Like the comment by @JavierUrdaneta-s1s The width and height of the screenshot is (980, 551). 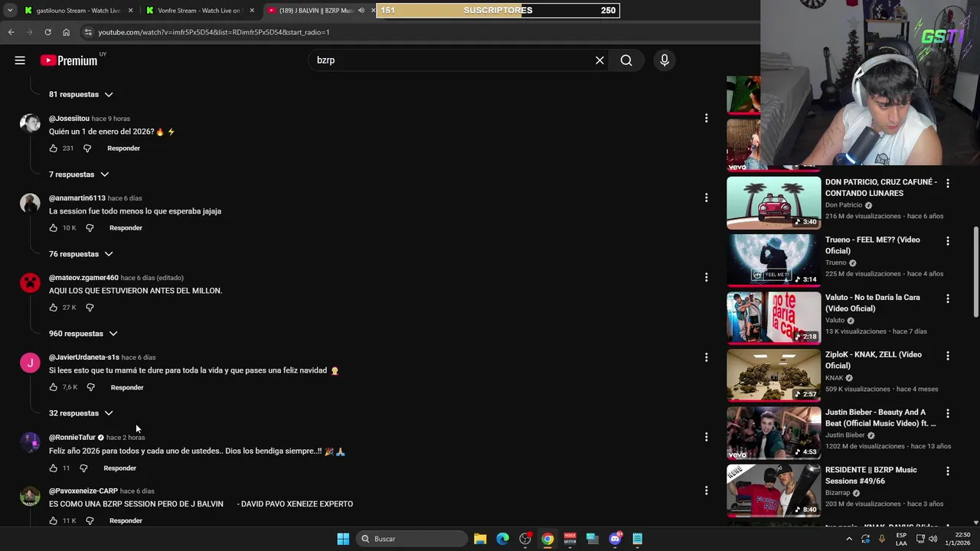[54, 387]
